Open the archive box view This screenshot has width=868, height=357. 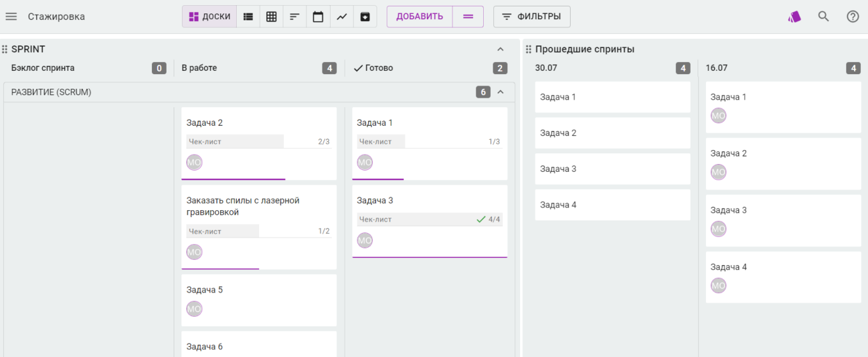pyautogui.click(x=365, y=17)
